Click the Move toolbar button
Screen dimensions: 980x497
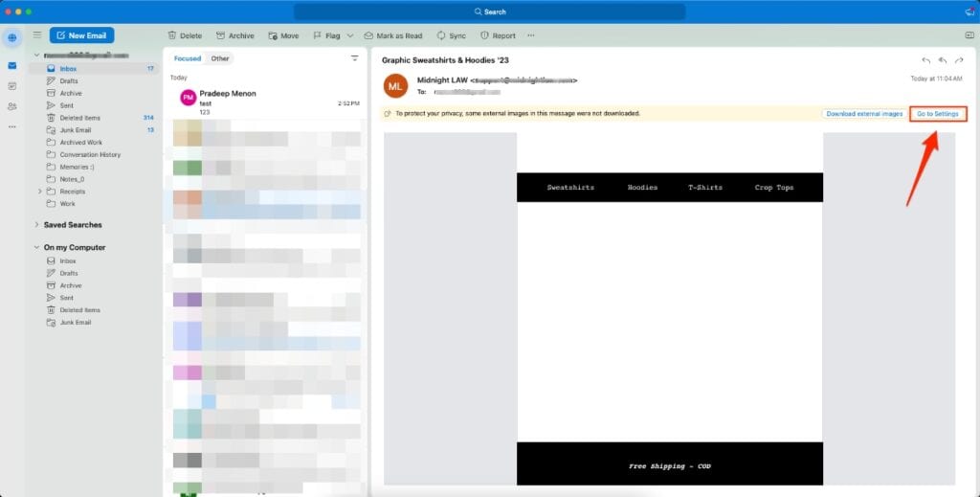[x=283, y=35]
